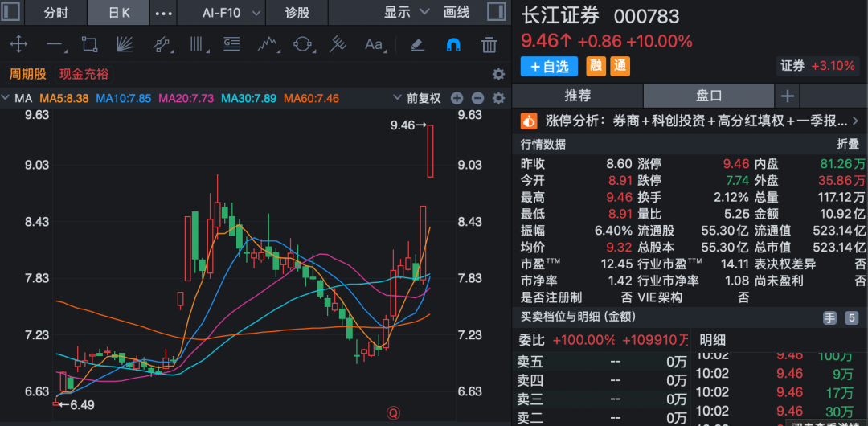Select the Aa text annotation tool
Viewport: 868px width, 426px height.
(x=375, y=44)
